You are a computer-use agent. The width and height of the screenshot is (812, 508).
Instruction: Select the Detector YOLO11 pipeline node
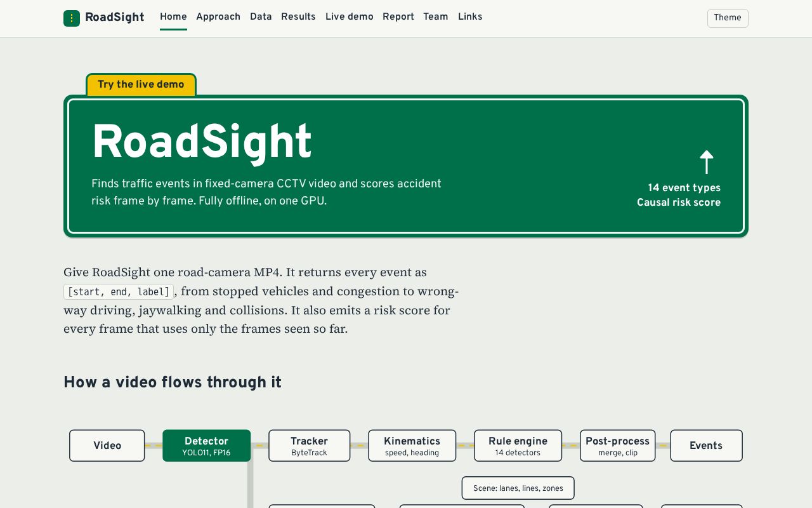pyautogui.click(x=207, y=446)
